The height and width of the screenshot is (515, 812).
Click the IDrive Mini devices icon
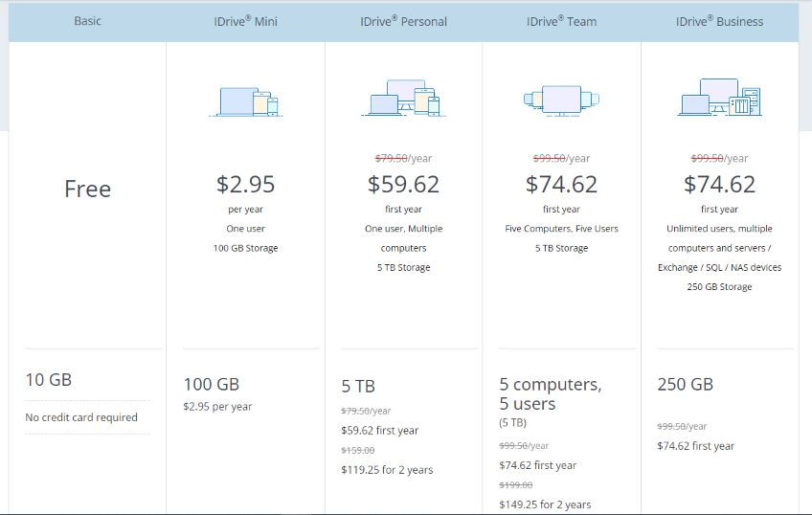point(245,101)
